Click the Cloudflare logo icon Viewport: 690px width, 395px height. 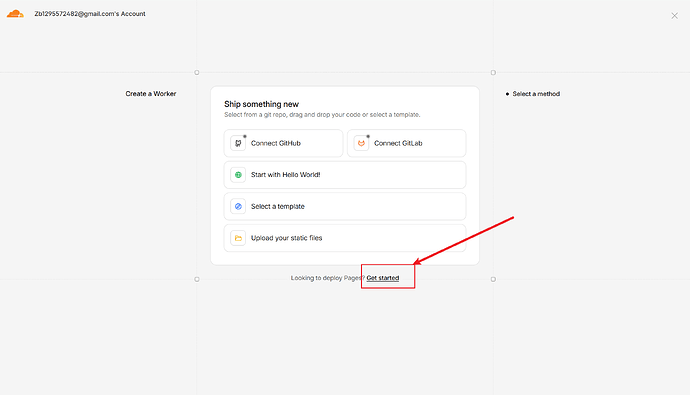15,14
